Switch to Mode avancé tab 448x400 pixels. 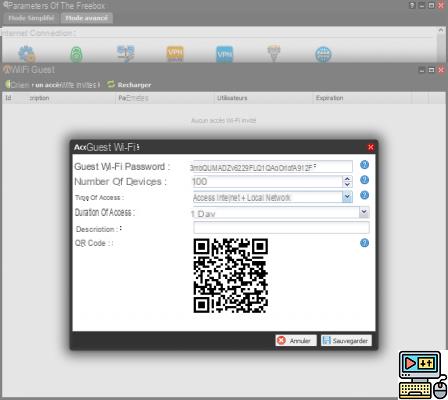click(x=86, y=18)
